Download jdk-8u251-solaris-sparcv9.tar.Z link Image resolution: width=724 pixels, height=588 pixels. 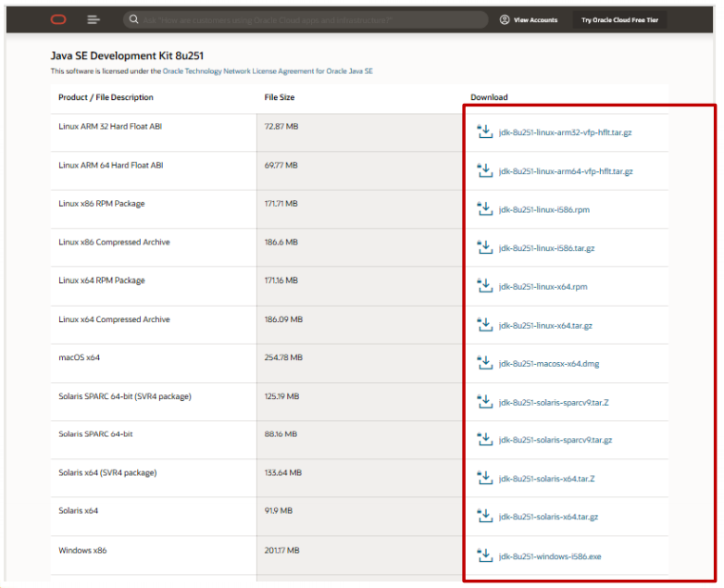554,403
